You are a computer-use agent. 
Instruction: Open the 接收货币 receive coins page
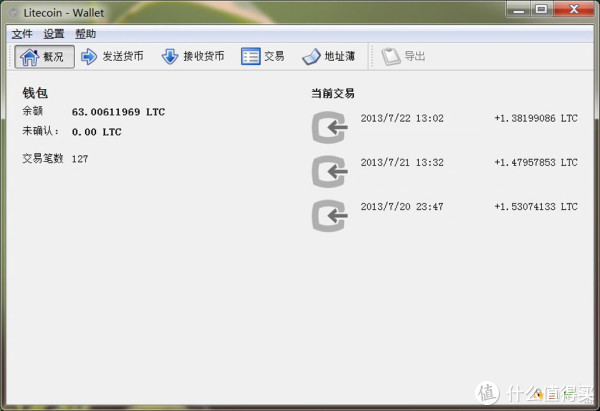[x=193, y=57]
